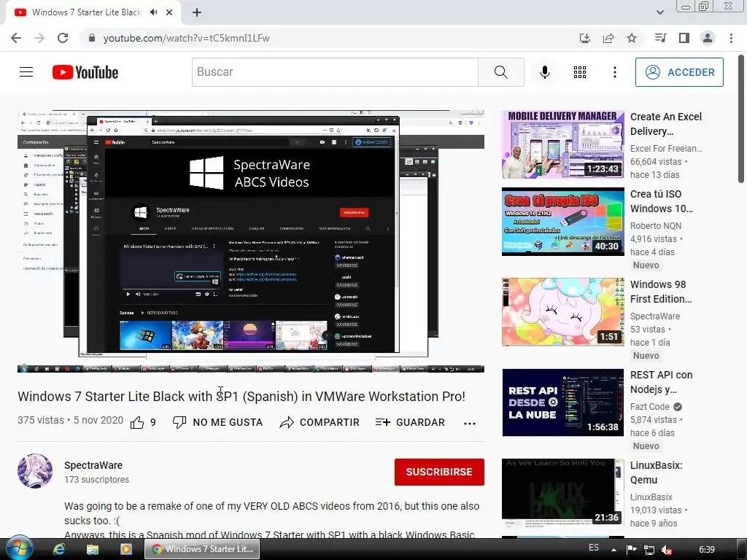Launch Internet Explorer from taskbar
747x560 pixels.
pos(59,549)
